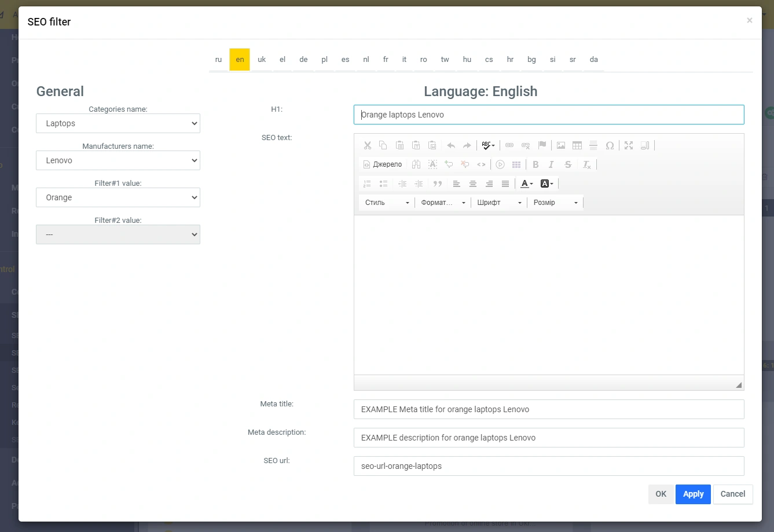This screenshot has width=774, height=532.
Task: Insert a table in SEO text
Action: 577,145
